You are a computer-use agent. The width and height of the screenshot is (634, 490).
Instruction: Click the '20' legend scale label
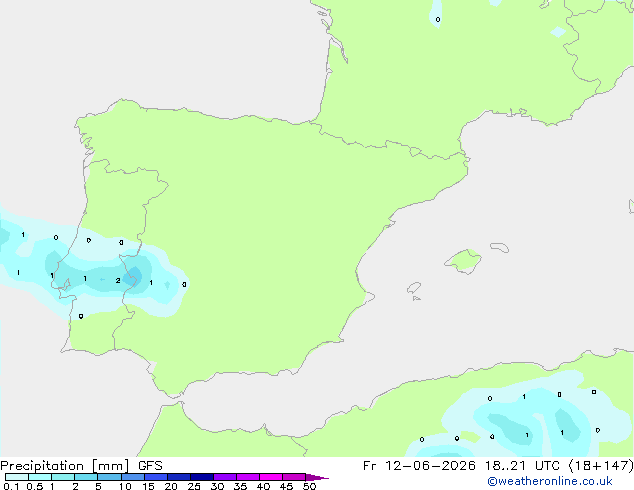pyautogui.click(x=171, y=486)
